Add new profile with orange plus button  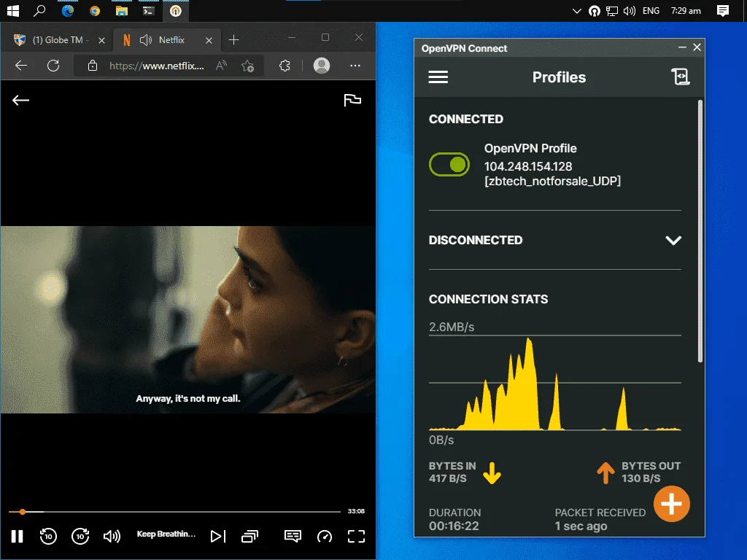[672, 504]
